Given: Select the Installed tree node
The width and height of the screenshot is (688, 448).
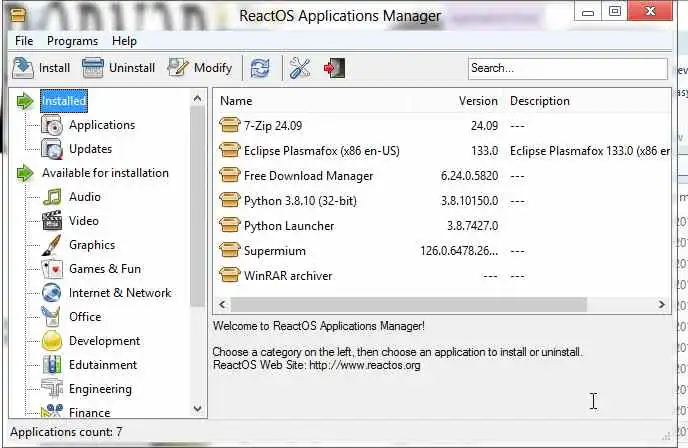Looking at the screenshot, I should click(64, 101).
